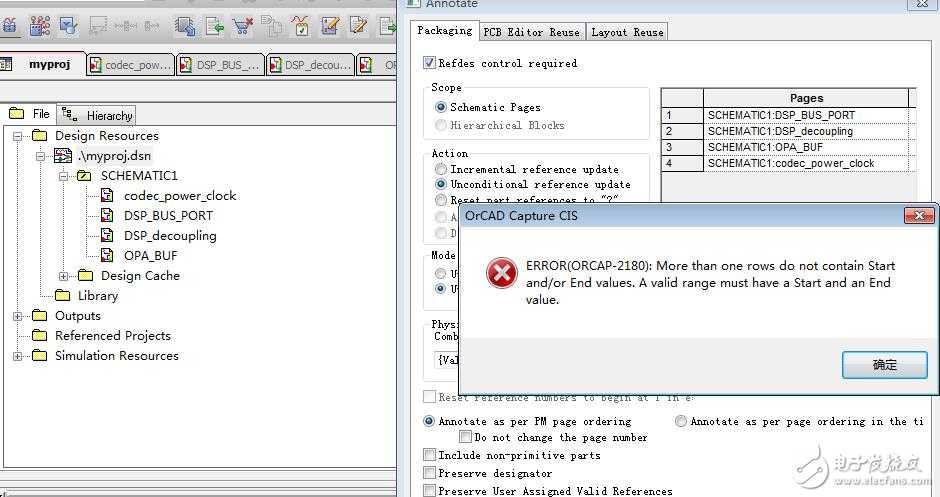Select OPA_BUF page name in project tree
This screenshot has height=497, width=940.
coord(150,255)
